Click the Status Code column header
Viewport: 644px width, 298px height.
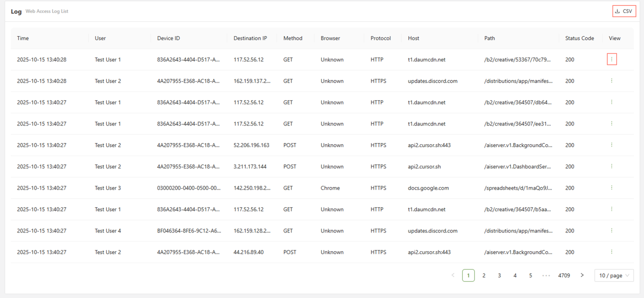[579, 38]
